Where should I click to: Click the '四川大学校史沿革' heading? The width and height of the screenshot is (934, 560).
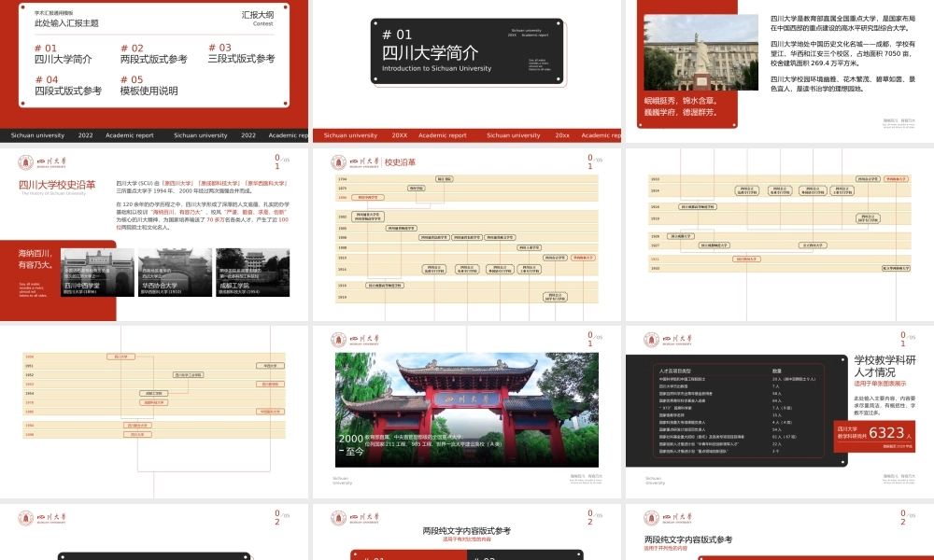click(57, 185)
